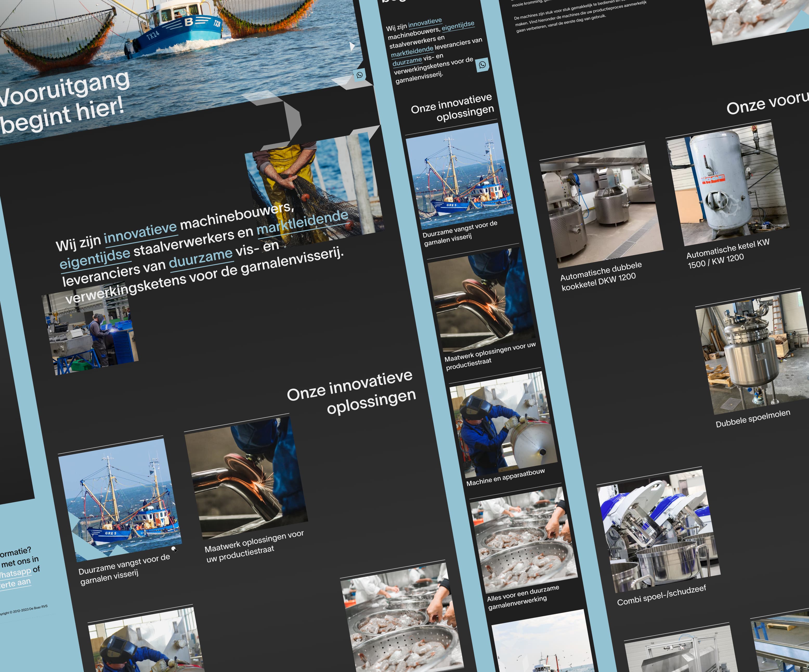Open the shrimp colander photo on mobile page
The height and width of the screenshot is (672, 809).
(x=524, y=540)
